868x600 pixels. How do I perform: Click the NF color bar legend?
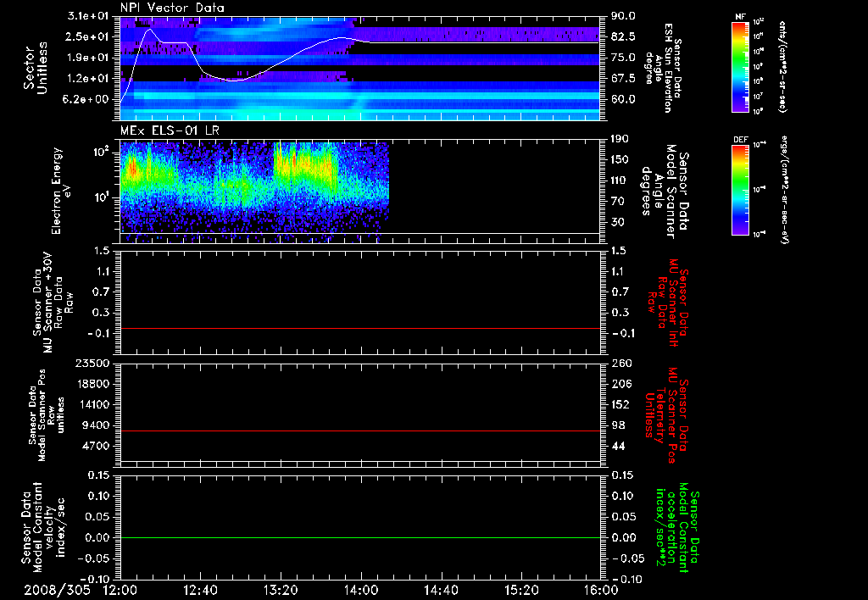740,66
